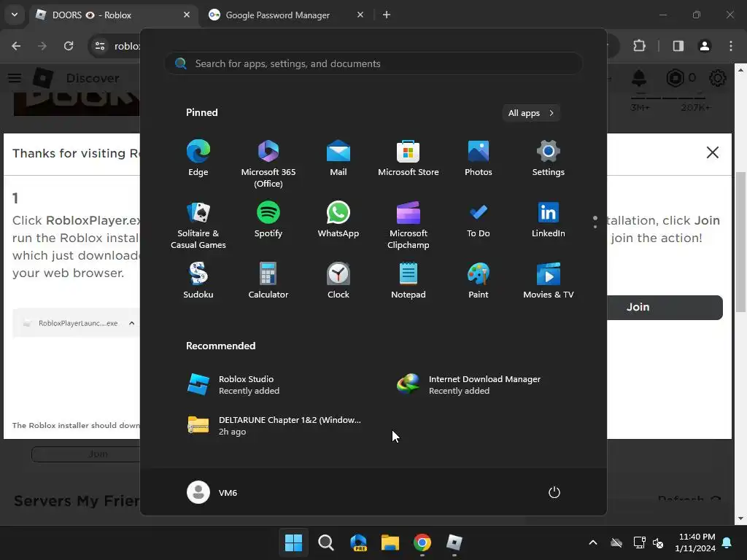Open tray network status icon
This screenshot has width=747, height=560.
pyautogui.click(x=639, y=542)
